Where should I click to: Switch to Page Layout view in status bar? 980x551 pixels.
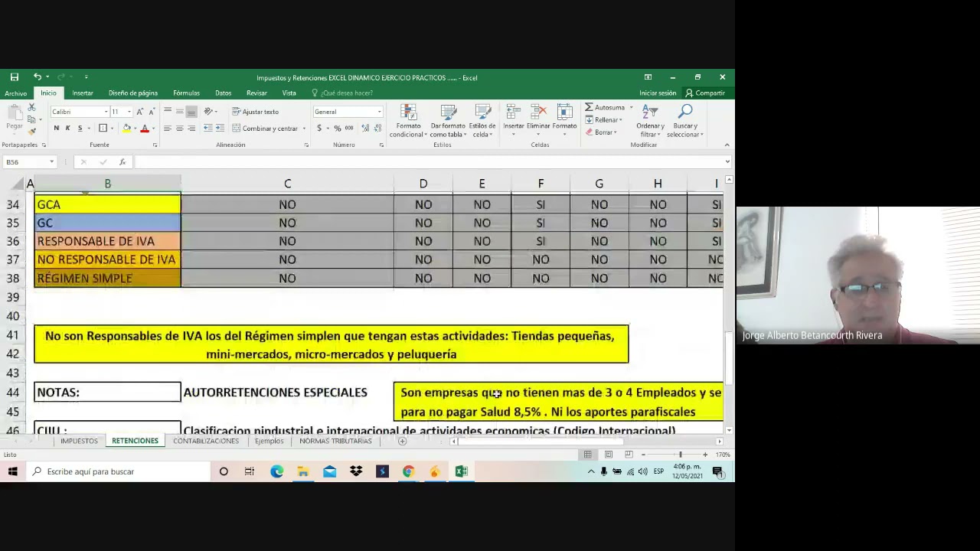point(608,455)
